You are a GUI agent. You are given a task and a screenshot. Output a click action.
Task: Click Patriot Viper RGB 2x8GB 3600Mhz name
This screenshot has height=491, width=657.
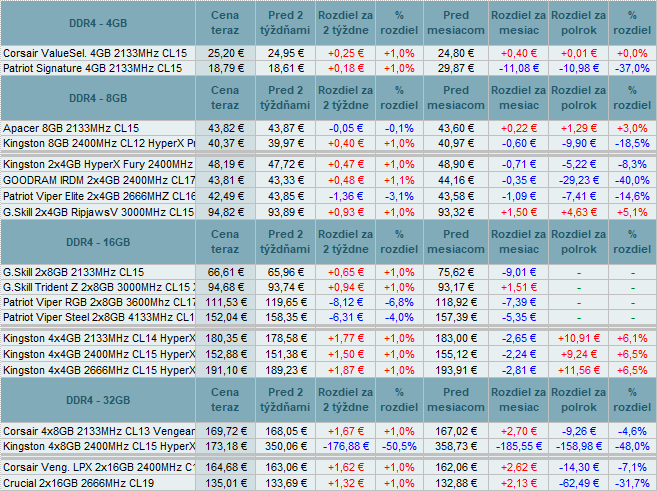(99, 302)
